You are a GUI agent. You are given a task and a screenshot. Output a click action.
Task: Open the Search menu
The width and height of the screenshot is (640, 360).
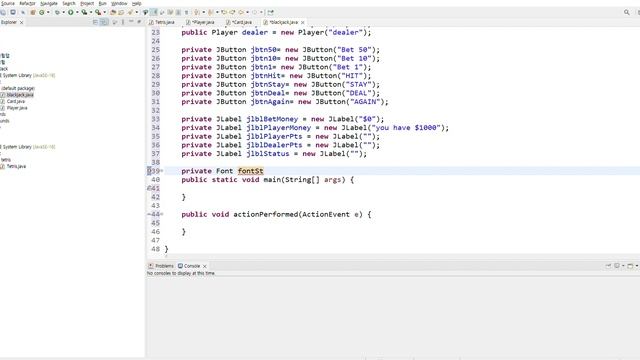coord(69,3)
